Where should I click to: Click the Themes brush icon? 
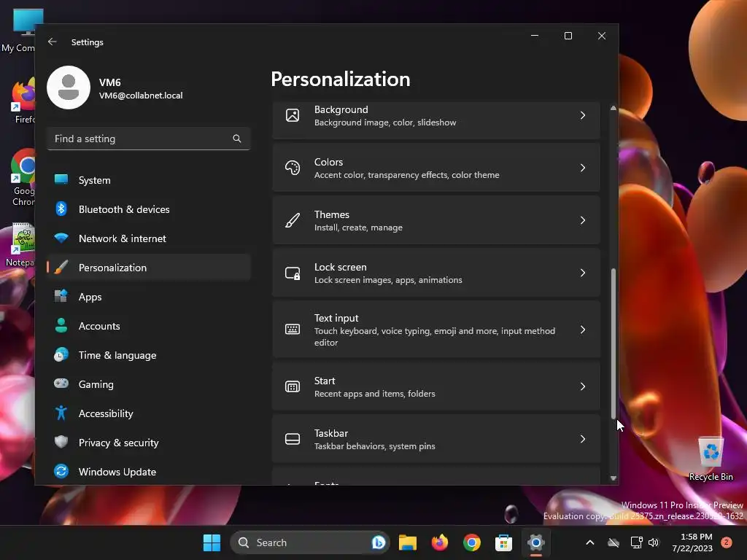293,220
